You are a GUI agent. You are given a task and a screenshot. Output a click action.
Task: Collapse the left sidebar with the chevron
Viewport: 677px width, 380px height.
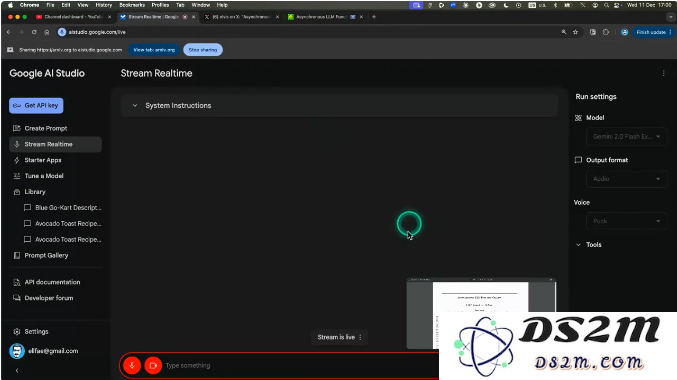[17, 370]
